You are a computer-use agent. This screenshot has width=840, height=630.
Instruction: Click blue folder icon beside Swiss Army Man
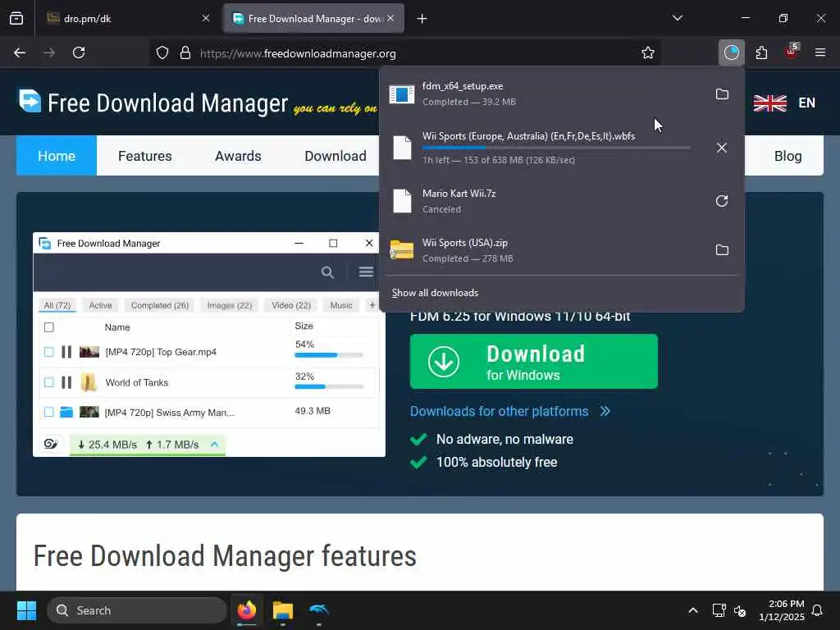pyautogui.click(x=66, y=412)
